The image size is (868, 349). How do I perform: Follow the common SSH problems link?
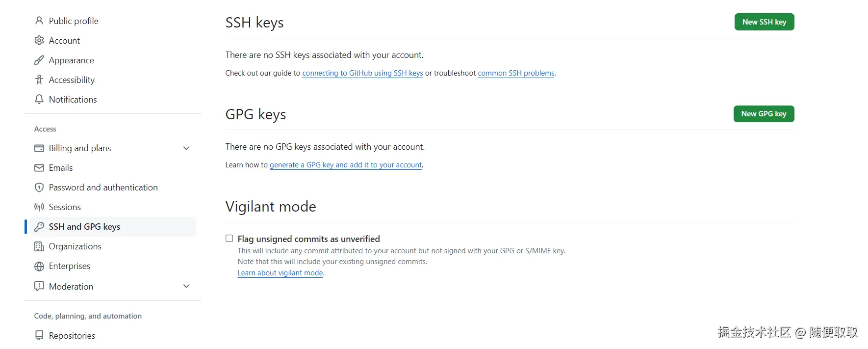516,73
